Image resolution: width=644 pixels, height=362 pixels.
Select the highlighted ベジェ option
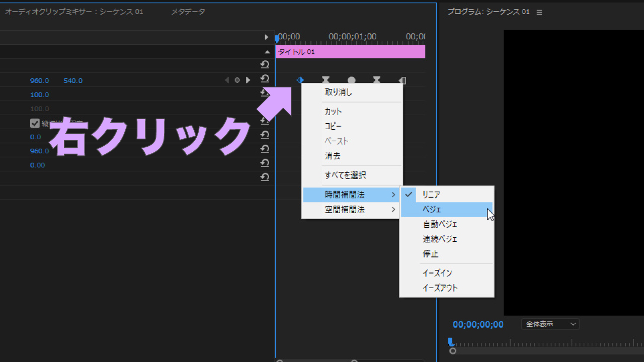[x=447, y=210]
